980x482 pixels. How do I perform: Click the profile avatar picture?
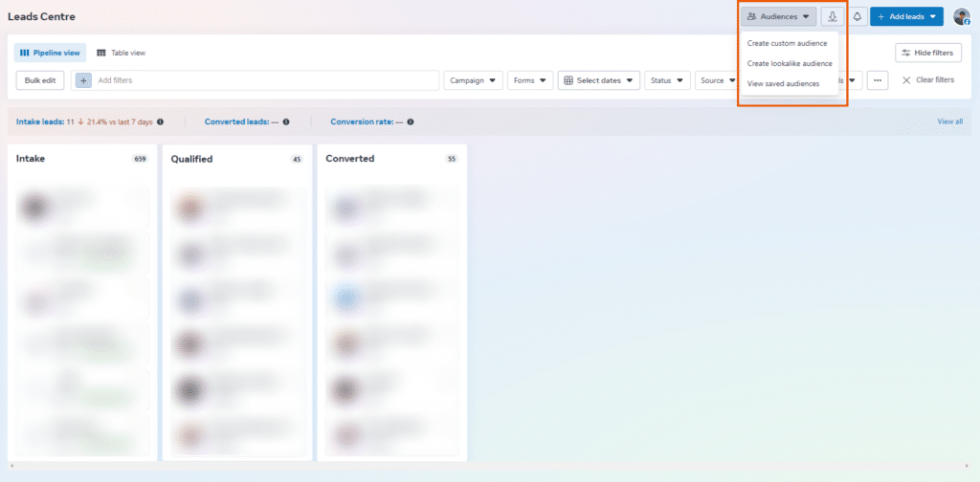(x=961, y=16)
